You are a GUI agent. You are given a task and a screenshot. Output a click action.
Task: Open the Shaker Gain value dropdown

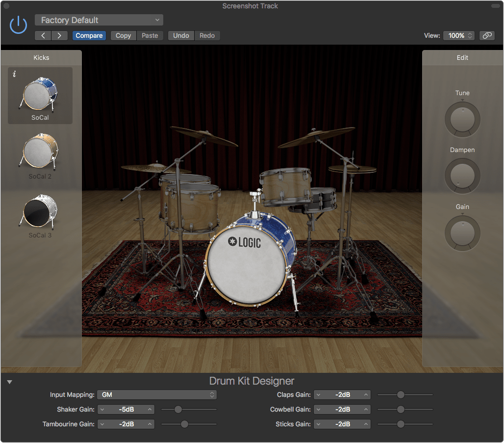(x=126, y=409)
